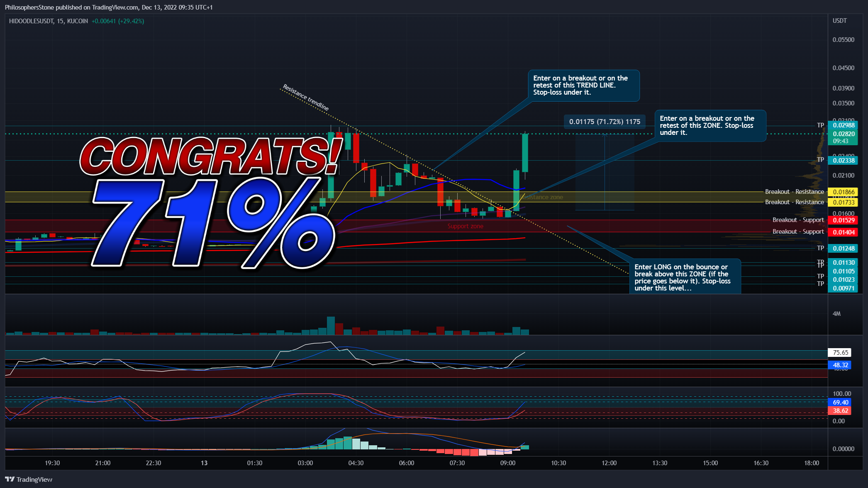Click the 09:43 countdown label

pos(841,141)
